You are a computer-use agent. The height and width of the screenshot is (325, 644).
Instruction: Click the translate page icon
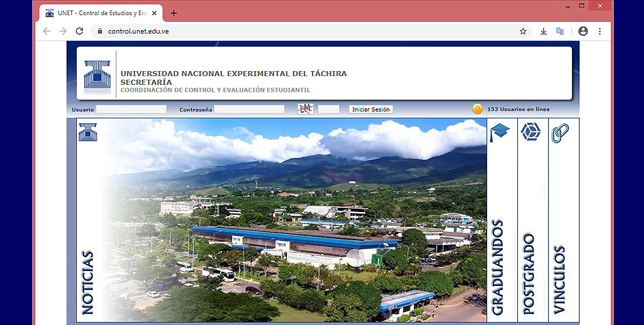(560, 31)
